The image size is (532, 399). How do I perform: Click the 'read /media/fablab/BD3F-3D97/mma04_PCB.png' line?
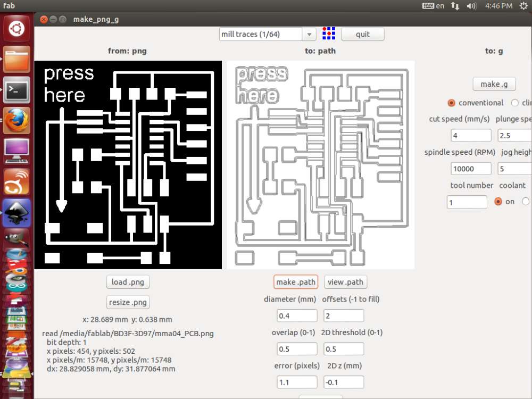[x=128, y=334]
